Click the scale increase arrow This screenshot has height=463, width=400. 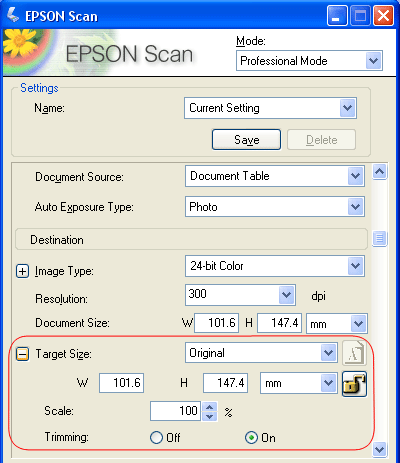[x=210, y=407]
